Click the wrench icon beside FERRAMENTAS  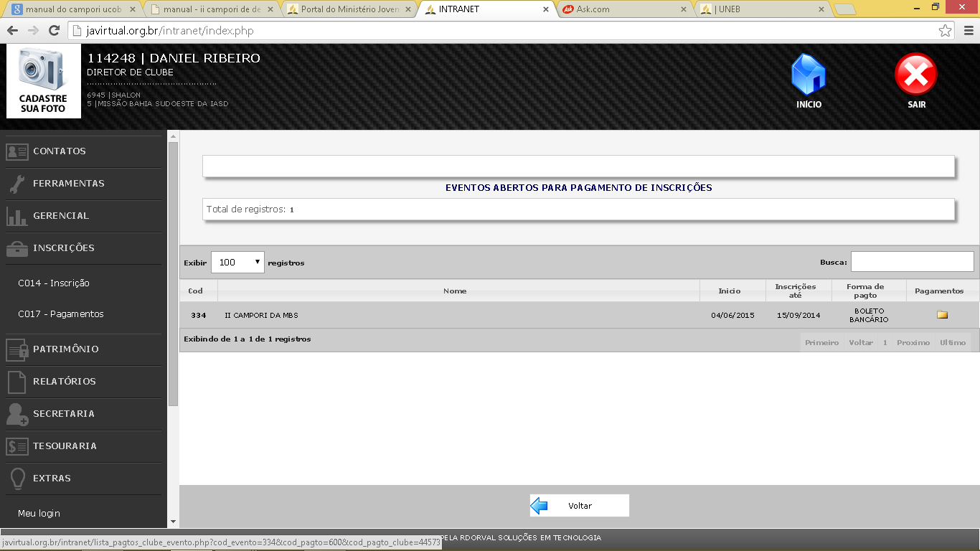coord(17,184)
